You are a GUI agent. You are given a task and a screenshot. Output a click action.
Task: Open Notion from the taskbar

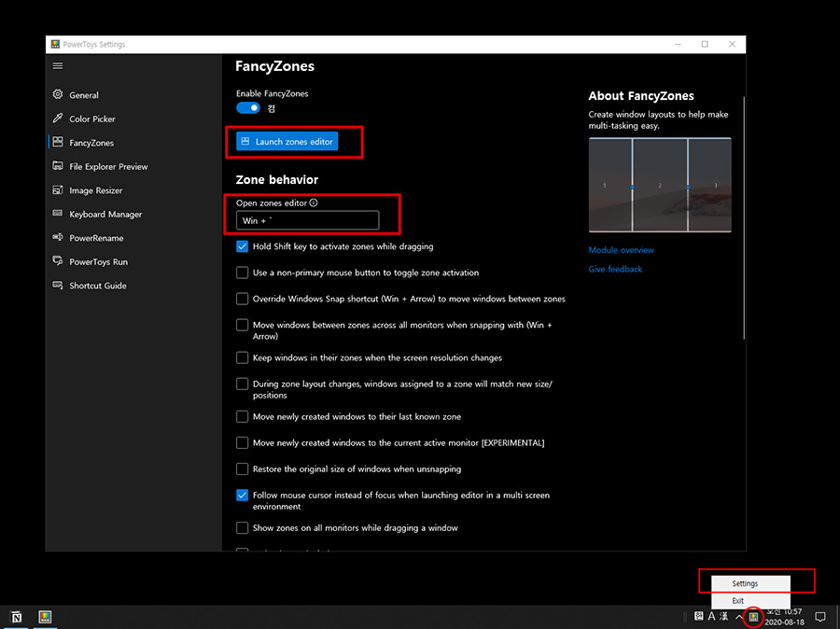[16, 617]
